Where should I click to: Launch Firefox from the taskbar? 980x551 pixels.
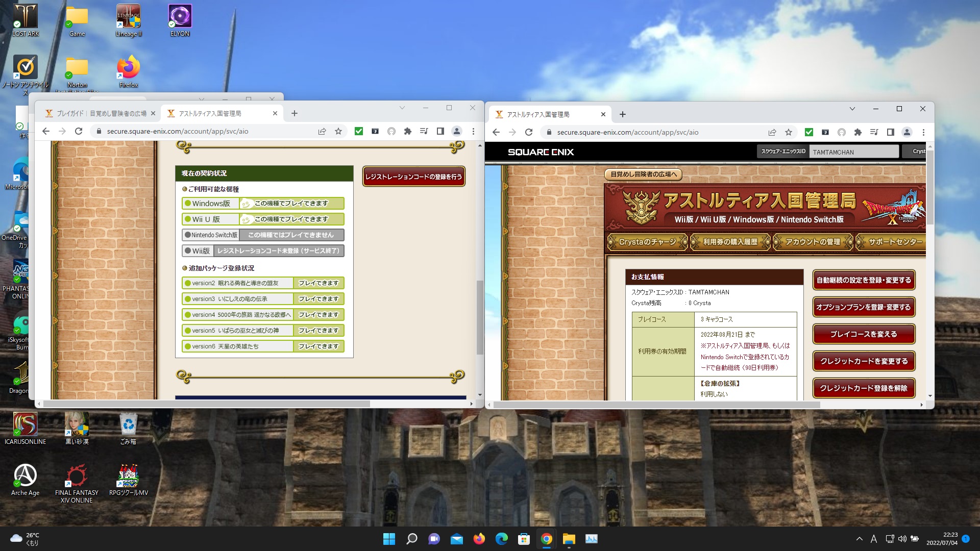(x=479, y=539)
